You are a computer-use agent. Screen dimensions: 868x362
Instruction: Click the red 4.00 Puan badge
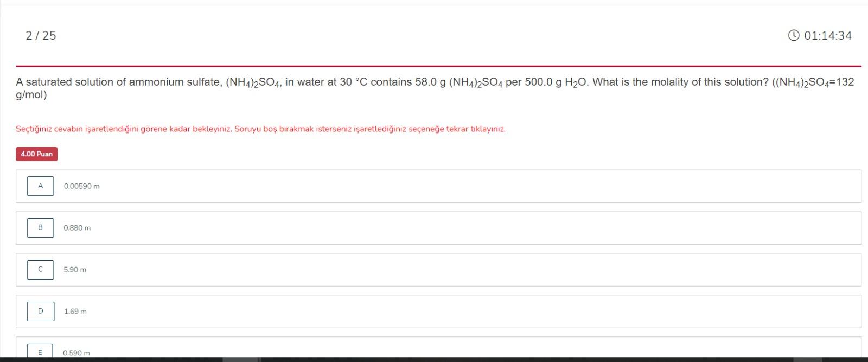(36, 154)
